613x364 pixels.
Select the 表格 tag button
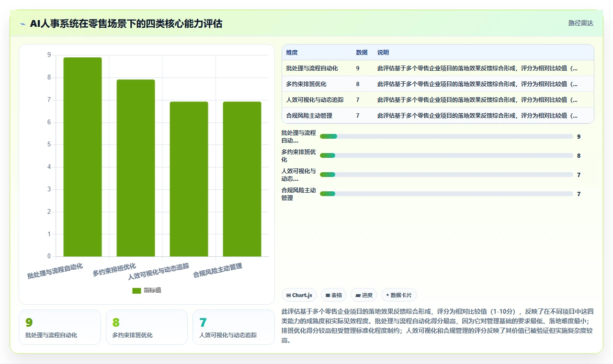click(x=334, y=295)
